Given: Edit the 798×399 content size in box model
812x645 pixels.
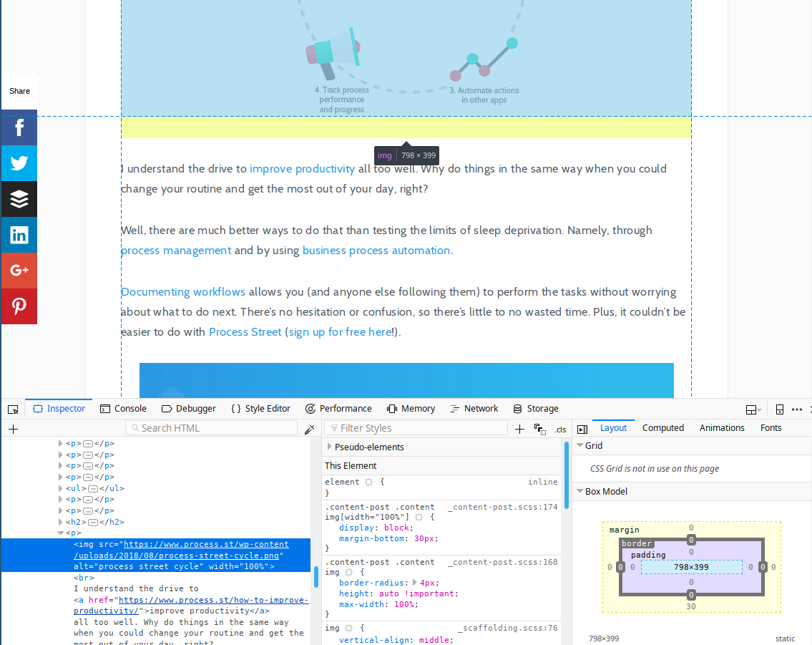Looking at the screenshot, I should (x=691, y=567).
